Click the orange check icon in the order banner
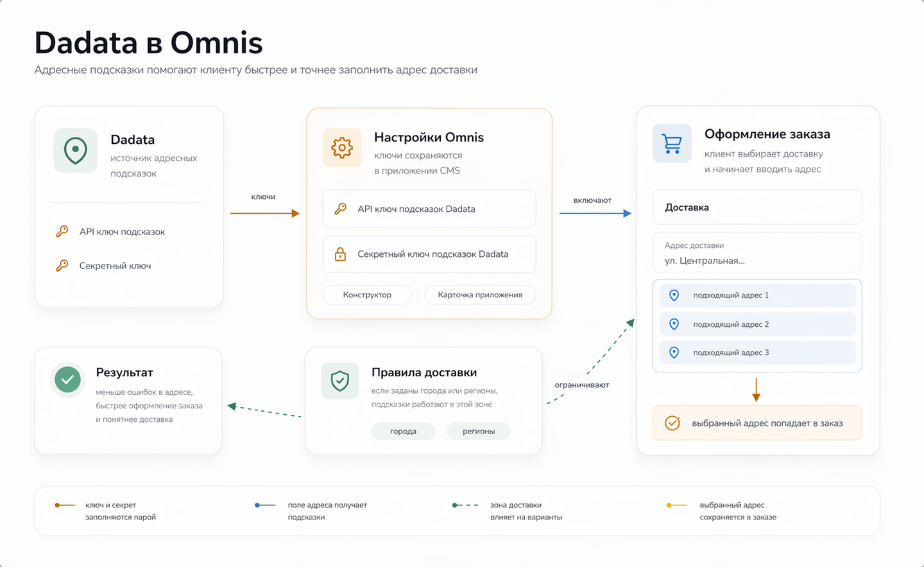The width and height of the screenshot is (924, 567). (672, 423)
